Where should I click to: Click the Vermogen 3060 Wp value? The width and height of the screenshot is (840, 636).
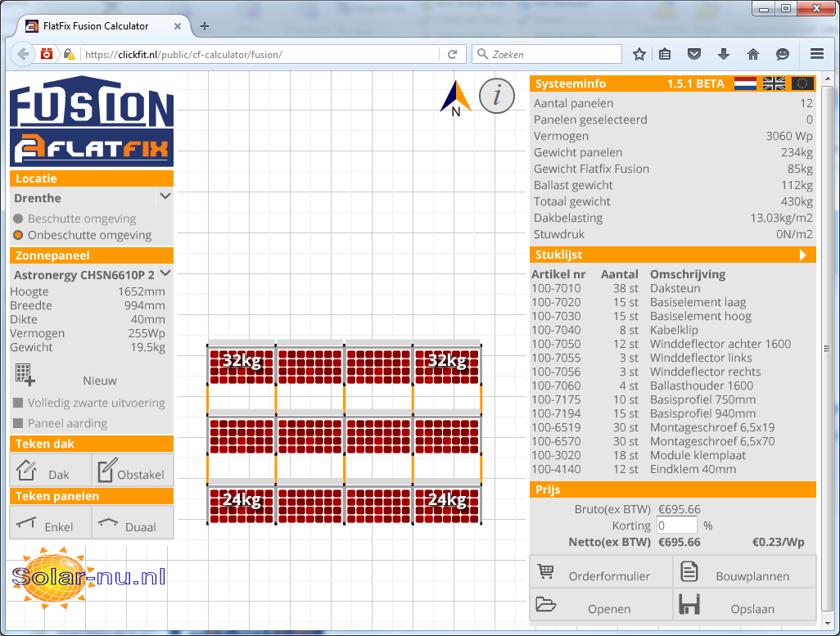click(x=789, y=136)
